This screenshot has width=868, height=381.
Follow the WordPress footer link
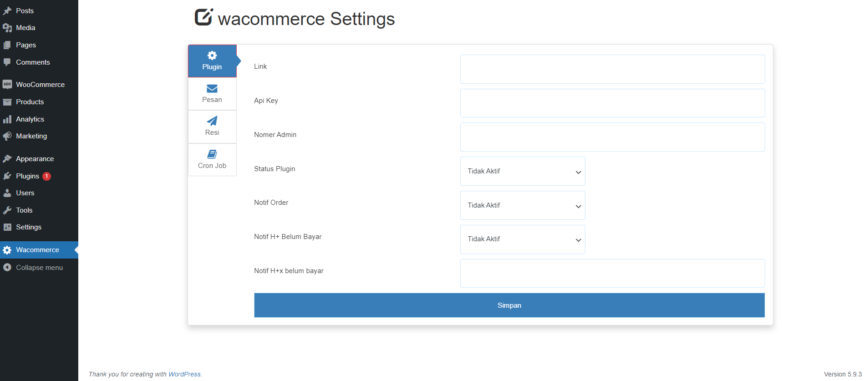(184, 374)
